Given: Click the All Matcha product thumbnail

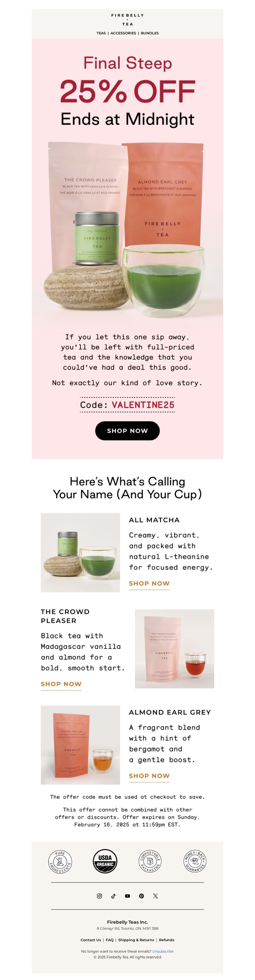Looking at the screenshot, I should [80, 552].
